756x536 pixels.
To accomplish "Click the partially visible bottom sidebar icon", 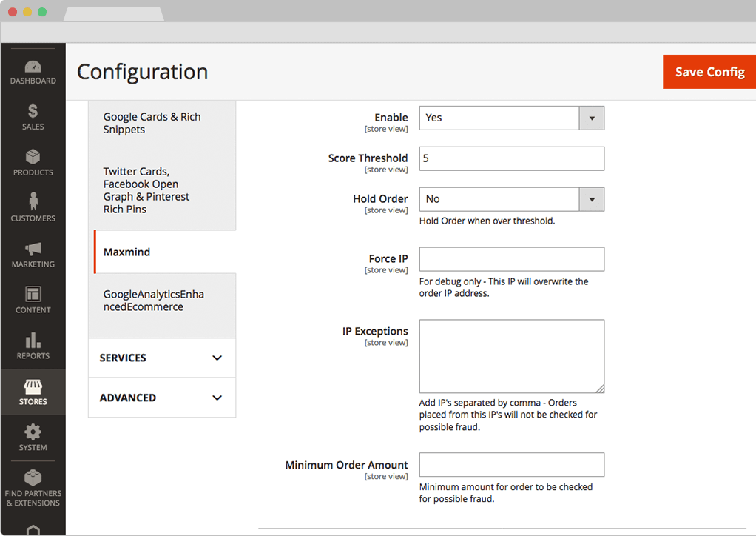I will tap(33, 530).
